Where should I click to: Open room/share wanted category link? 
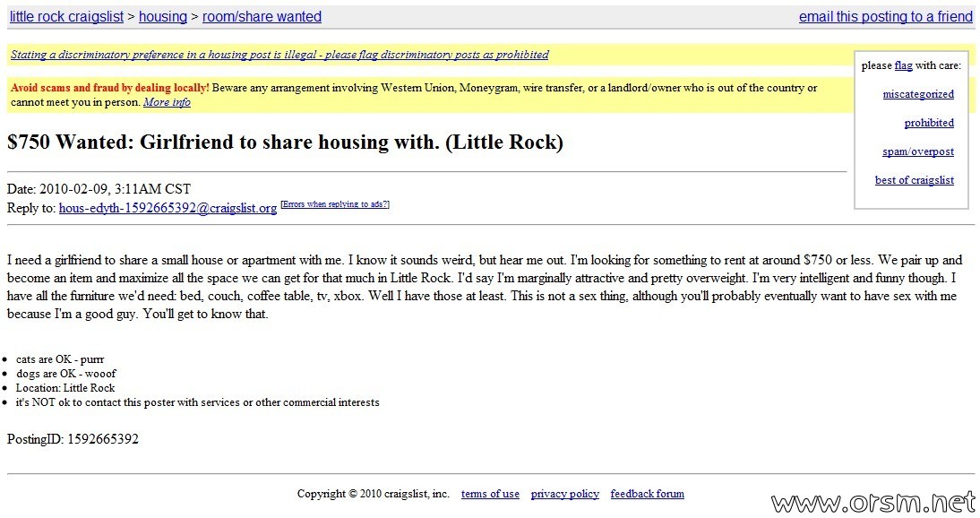262,17
